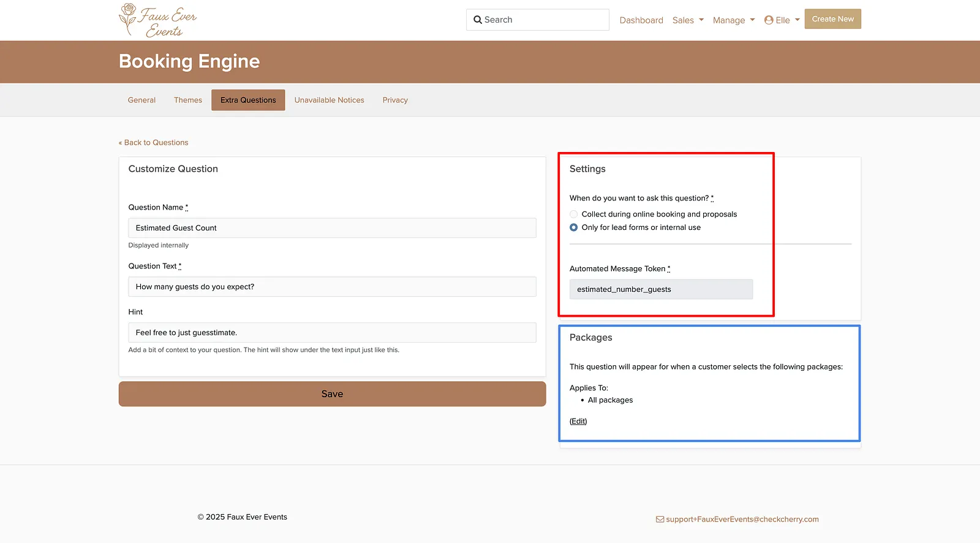
Task: Click the Booking Engine page heading
Action: click(x=189, y=61)
